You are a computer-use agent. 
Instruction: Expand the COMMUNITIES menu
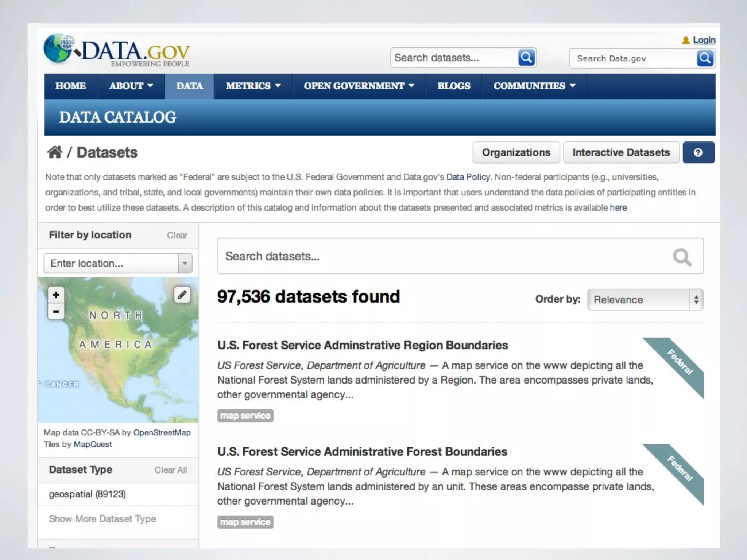534,86
